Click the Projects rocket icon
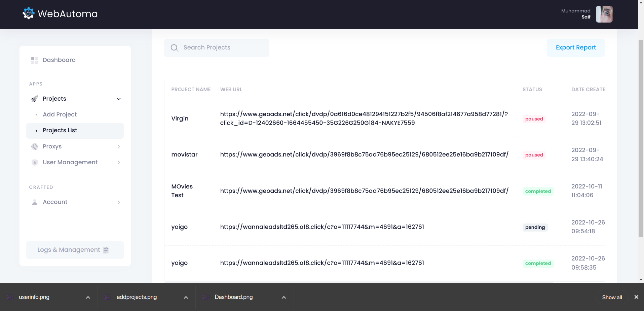 pyautogui.click(x=35, y=99)
